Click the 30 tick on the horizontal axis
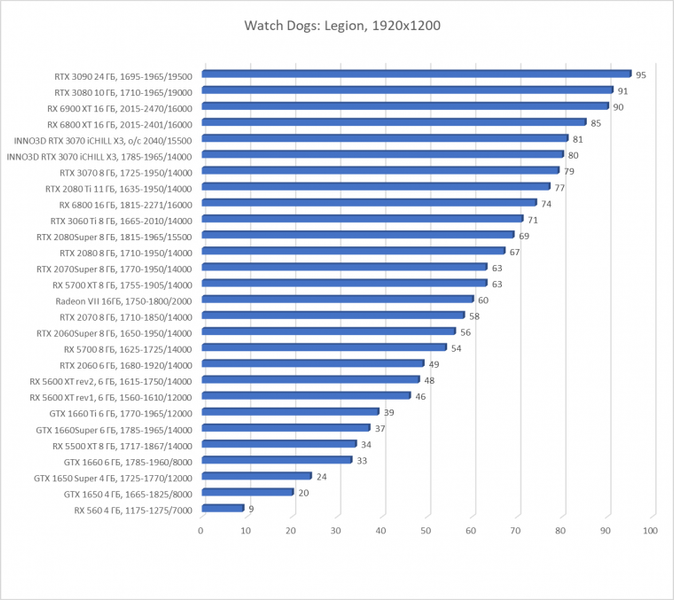The height and width of the screenshot is (600, 674). [336, 531]
